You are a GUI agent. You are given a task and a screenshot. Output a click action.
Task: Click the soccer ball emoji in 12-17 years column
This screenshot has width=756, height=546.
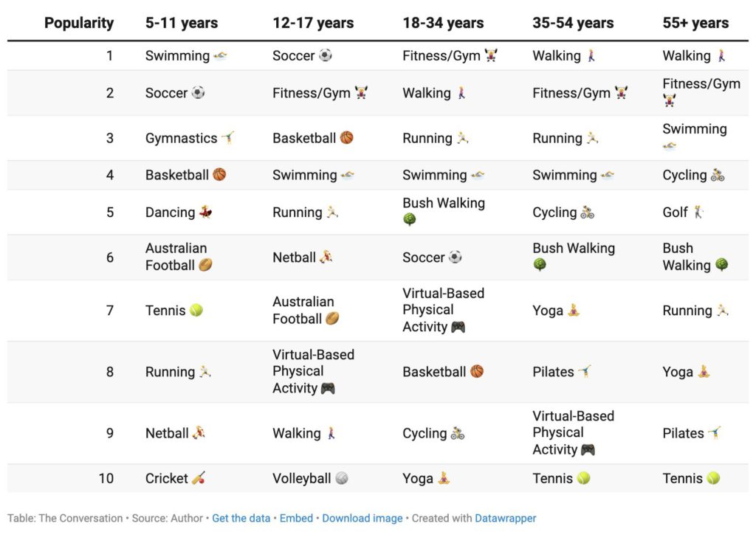click(x=326, y=56)
